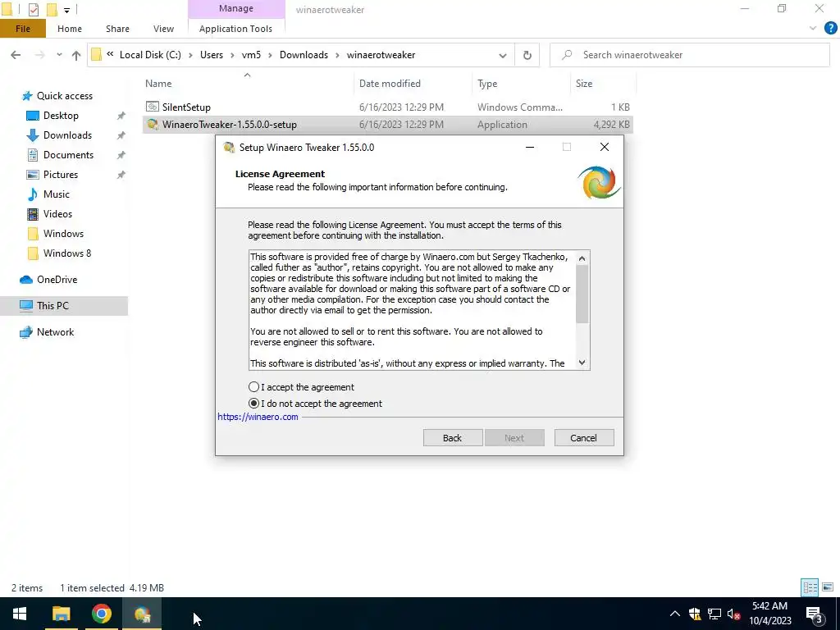Open Downloads in the sidebar
The width and height of the screenshot is (840, 630).
(x=67, y=135)
